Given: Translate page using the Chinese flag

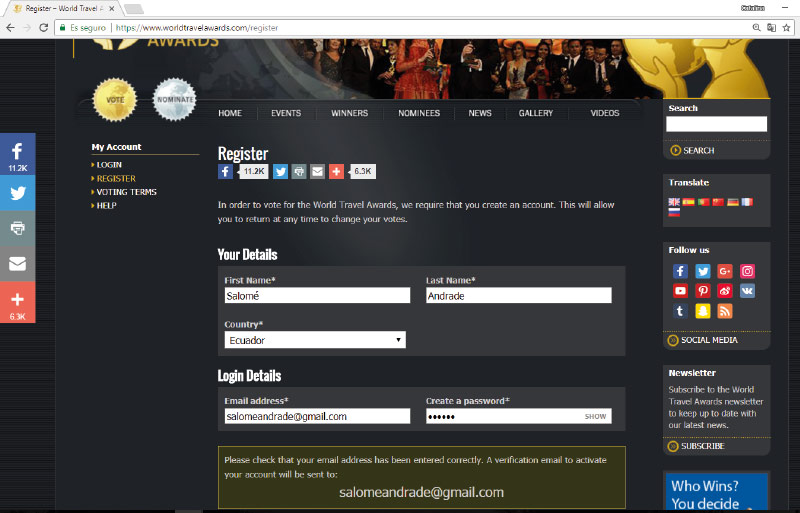Looking at the screenshot, I should tap(718, 202).
